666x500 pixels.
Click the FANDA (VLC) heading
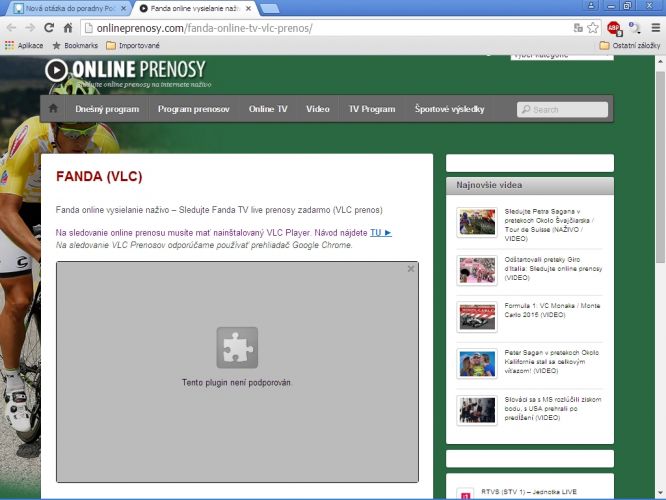coord(99,176)
